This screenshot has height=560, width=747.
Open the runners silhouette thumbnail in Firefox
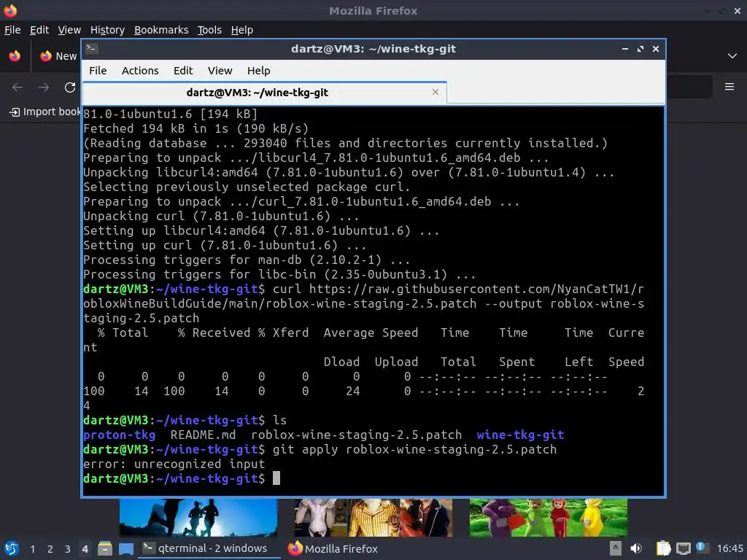click(198, 518)
